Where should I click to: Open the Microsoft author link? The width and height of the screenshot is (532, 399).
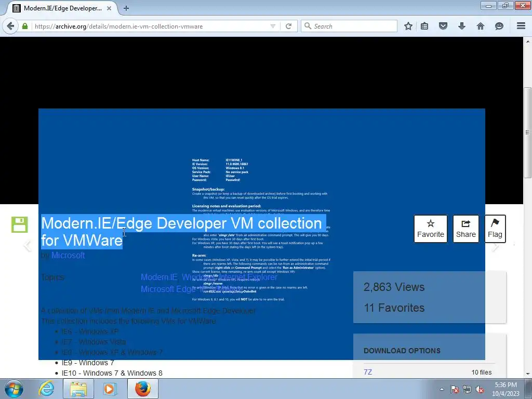(x=68, y=256)
